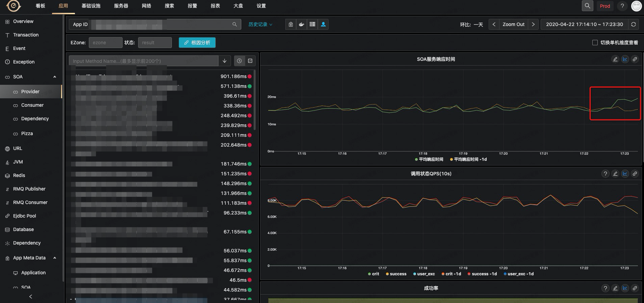644x303 pixels.
Task: Open global search icon in top bar
Action: tap(587, 6)
